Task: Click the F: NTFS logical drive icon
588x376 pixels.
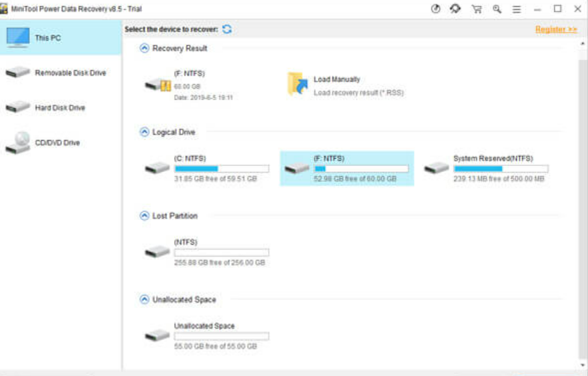Action: 297,168
